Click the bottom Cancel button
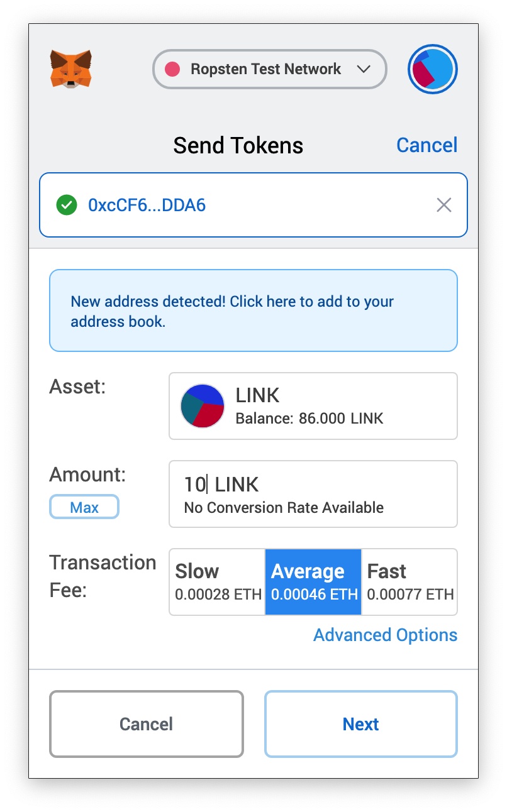 tap(147, 724)
